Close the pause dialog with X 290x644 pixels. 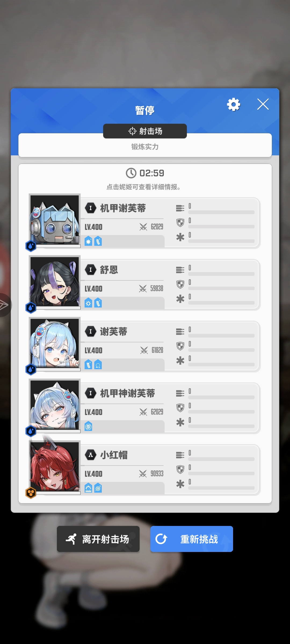coord(263,104)
